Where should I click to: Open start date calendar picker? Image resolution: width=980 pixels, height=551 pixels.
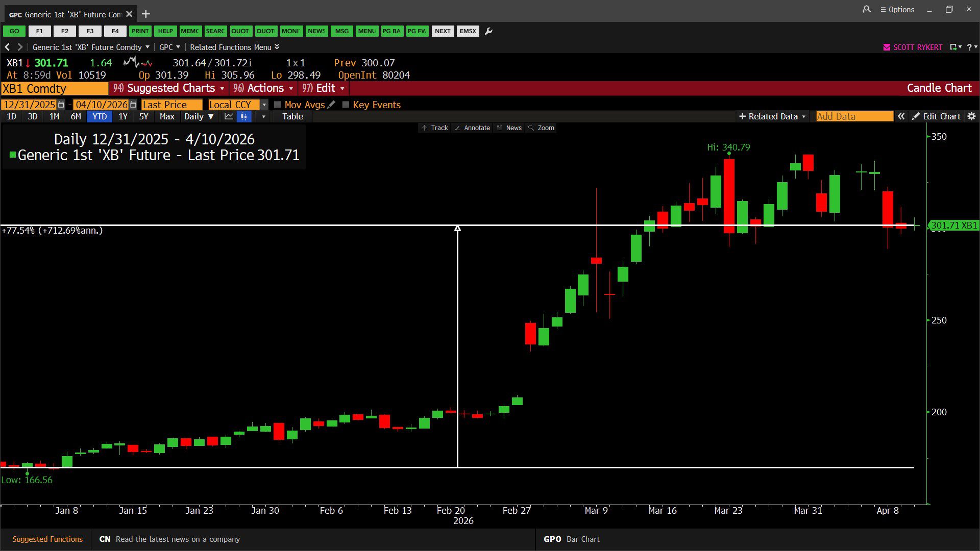pyautogui.click(x=61, y=105)
